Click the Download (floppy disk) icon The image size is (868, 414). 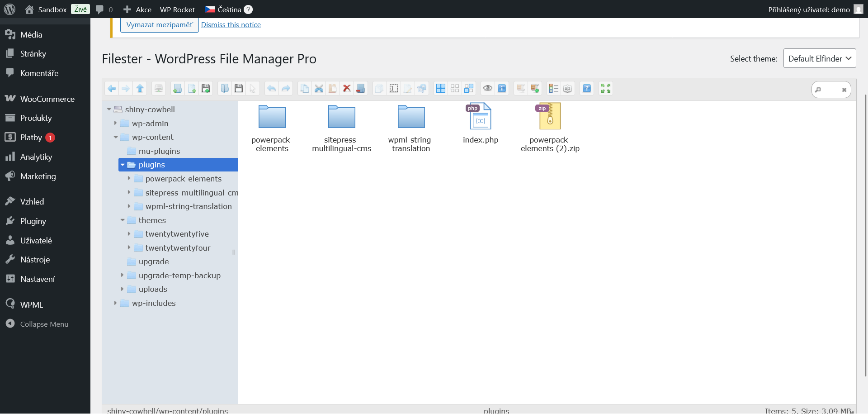(239, 89)
